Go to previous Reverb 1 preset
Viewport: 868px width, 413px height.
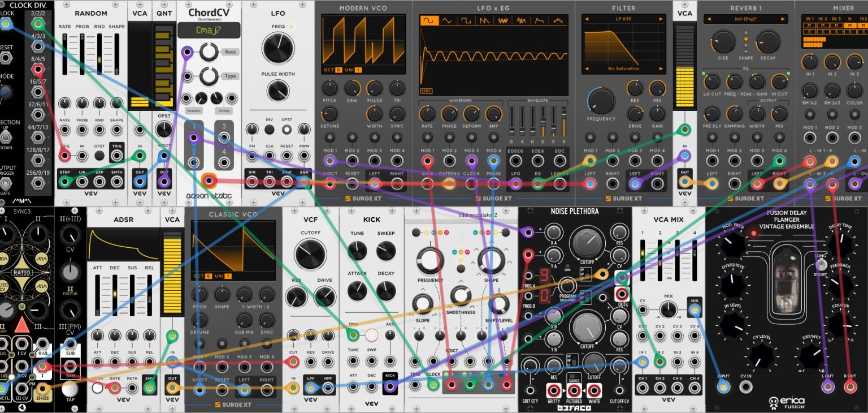point(708,19)
